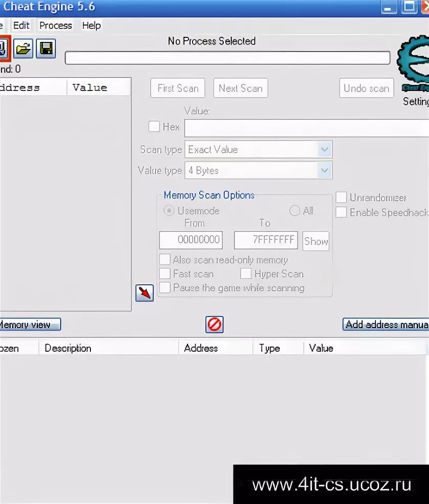
Task: Click the From address field 00000000
Action: pos(191,240)
